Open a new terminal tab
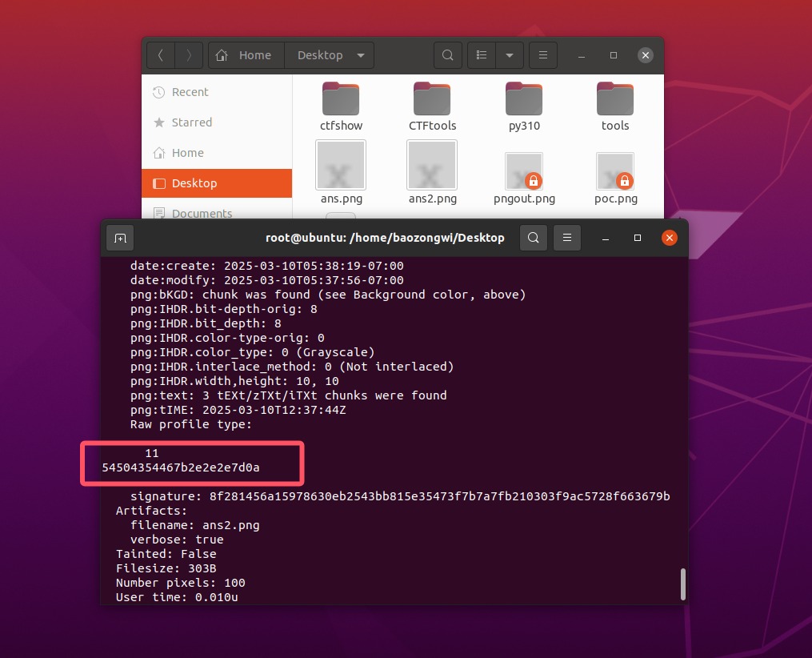The height and width of the screenshot is (658, 812). pyautogui.click(x=120, y=238)
